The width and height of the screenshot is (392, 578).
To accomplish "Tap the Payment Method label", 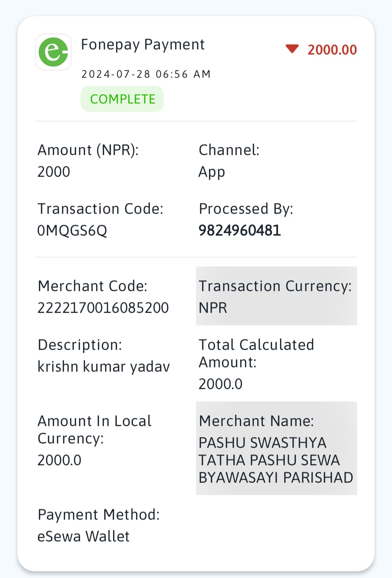I will [99, 515].
